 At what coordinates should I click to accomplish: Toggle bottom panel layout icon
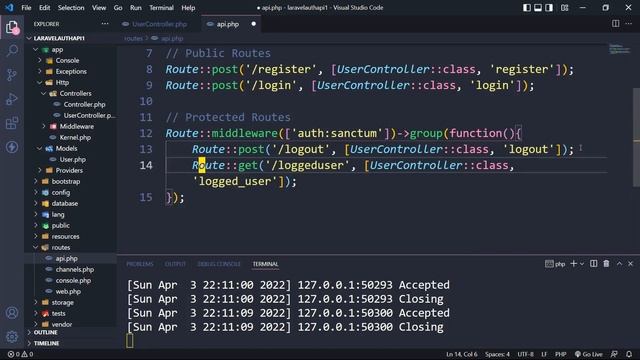pos(538,8)
